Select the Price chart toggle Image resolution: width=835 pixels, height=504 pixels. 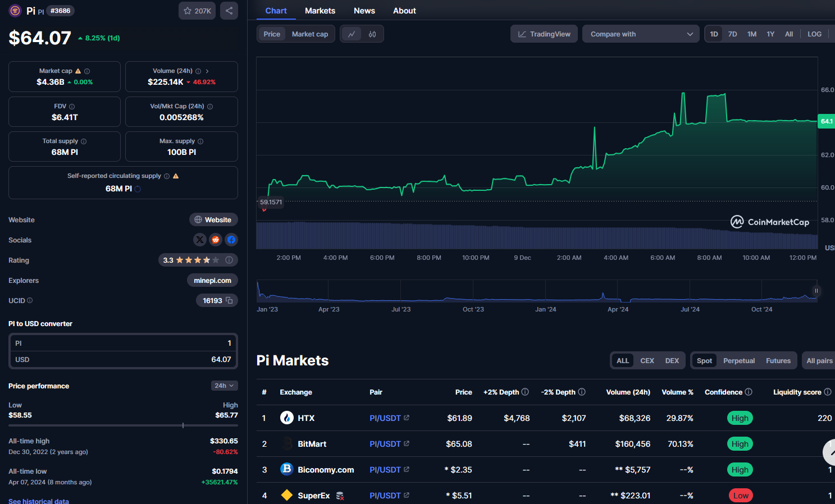click(272, 34)
